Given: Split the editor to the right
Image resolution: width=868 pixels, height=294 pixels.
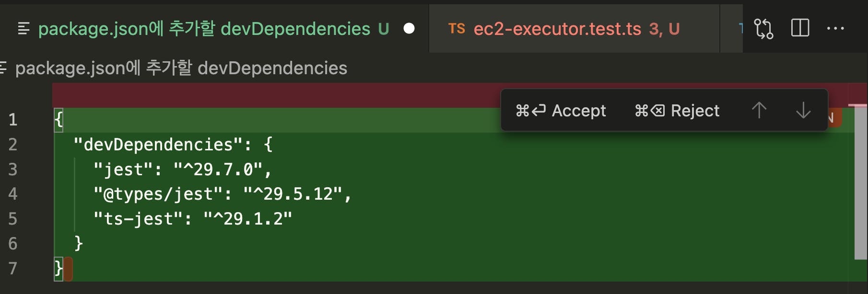Looking at the screenshot, I should 800,28.
